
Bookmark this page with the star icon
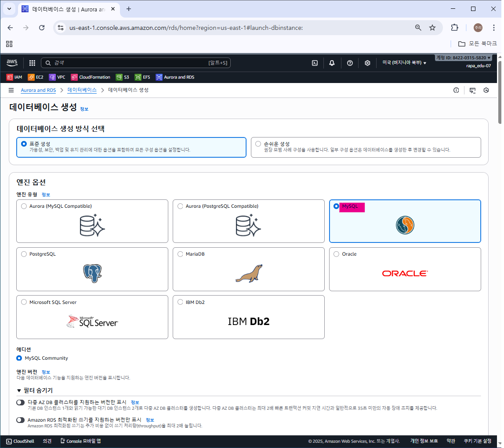432,28
